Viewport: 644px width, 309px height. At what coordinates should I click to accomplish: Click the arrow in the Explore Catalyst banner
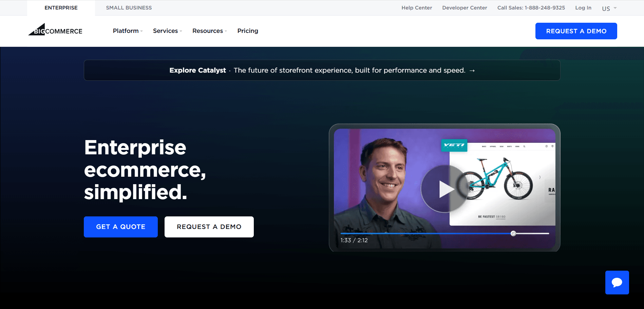[472, 71]
